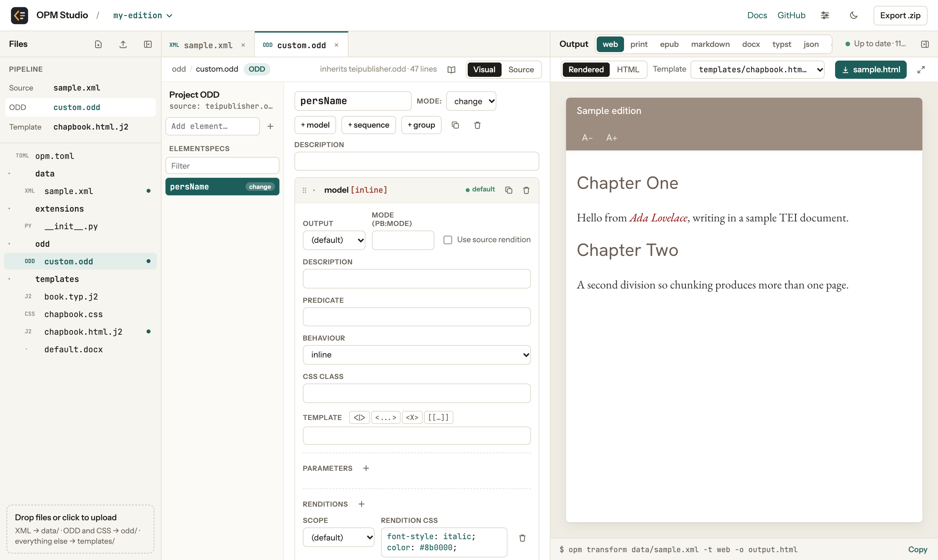The height and width of the screenshot is (560, 938).
Task: Open the Template chapbook dropdown
Action: pos(757,69)
